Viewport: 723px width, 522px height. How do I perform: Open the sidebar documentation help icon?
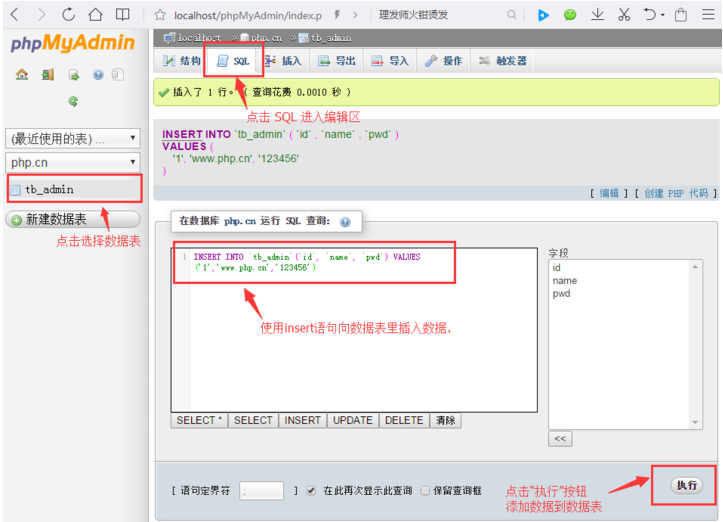point(98,75)
